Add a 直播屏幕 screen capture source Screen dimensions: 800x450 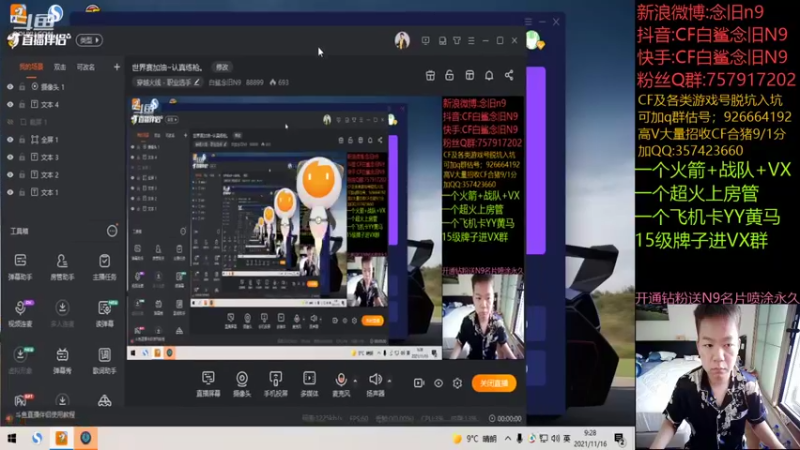point(208,384)
